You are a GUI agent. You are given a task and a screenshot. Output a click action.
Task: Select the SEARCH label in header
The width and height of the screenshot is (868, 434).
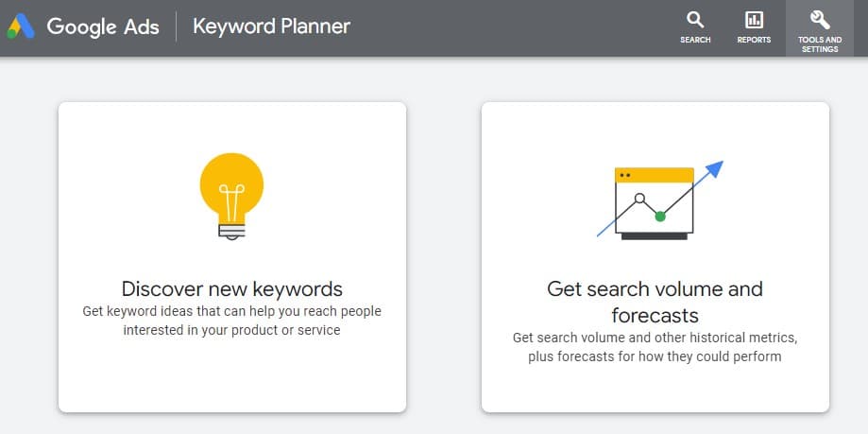pyautogui.click(x=695, y=40)
